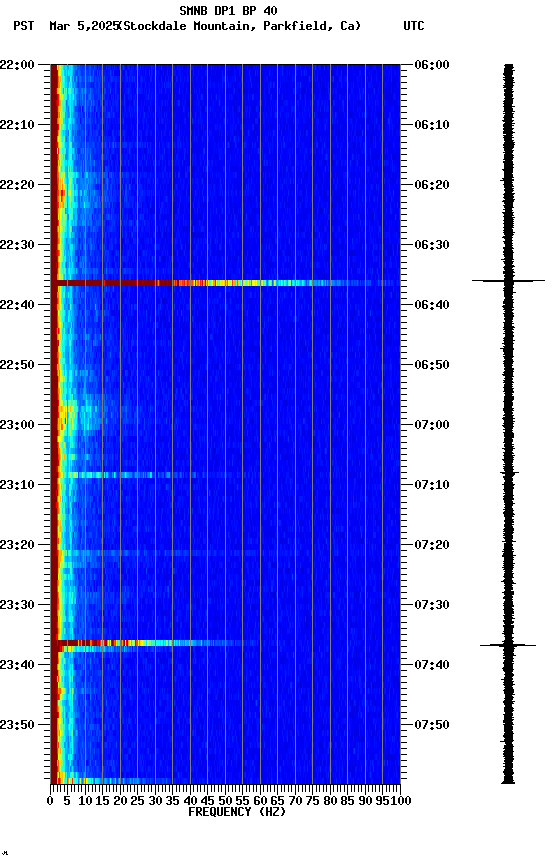Click the PST timezone label
The width and height of the screenshot is (552, 864).
coord(24,26)
